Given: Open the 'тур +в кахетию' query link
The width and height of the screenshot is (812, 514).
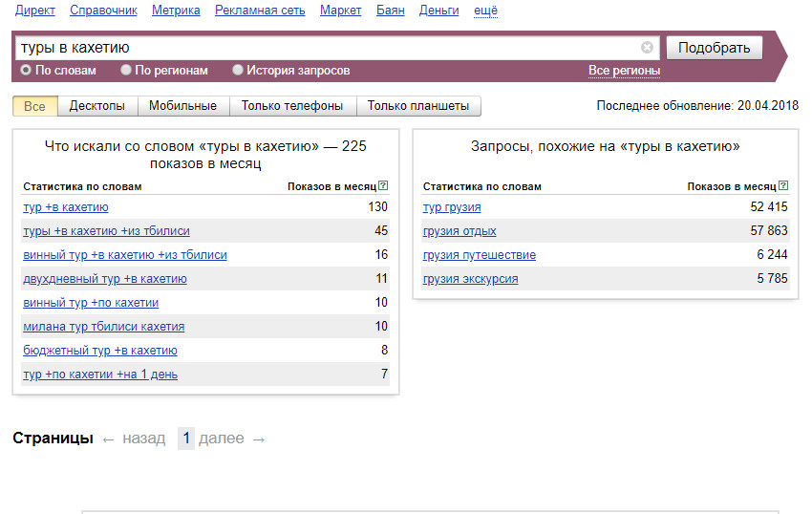Looking at the screenshot, I should pyautogui.click(x=66, y=207).
